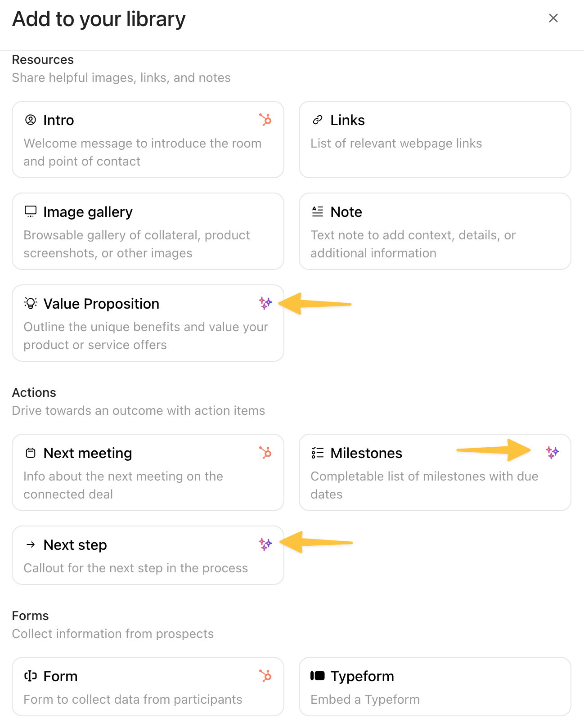Click AI sparkle icon on Value Proposition
Image resolution: width=584 pixels, height=728 pixels.
pos(265,303)
